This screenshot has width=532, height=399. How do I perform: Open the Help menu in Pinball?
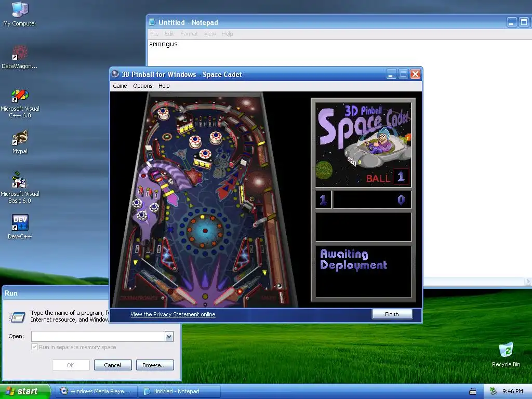pos(164,86)
